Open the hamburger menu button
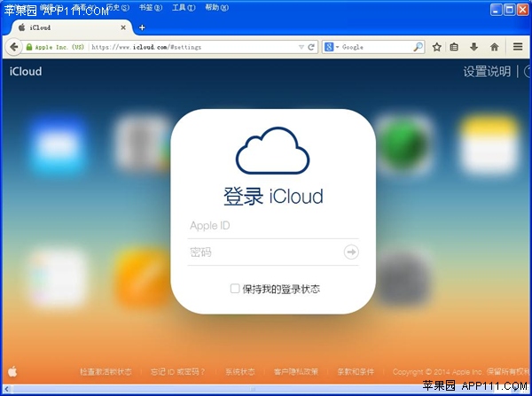 [518, 46]
